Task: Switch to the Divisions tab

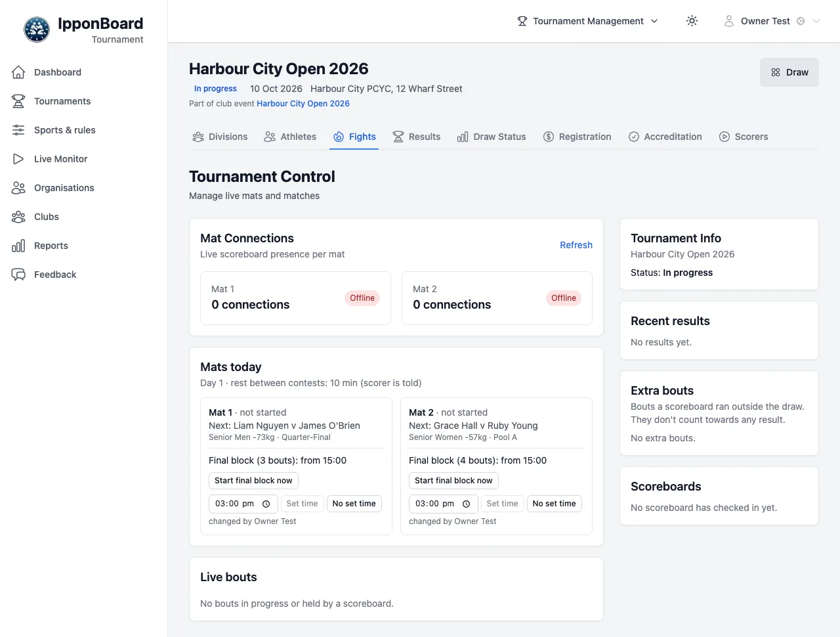Action: (x=220, y=137)
